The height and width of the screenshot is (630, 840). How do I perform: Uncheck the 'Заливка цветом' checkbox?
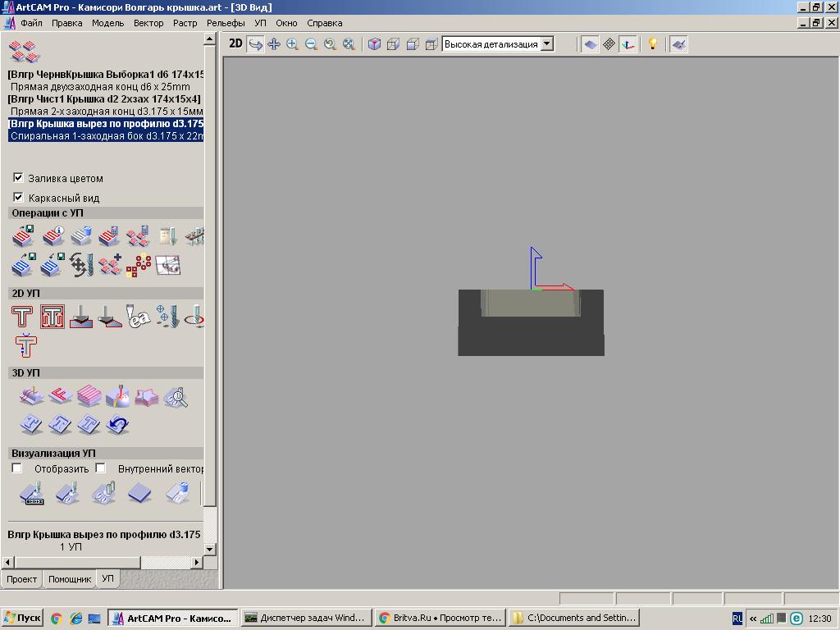tap(18, 178)
